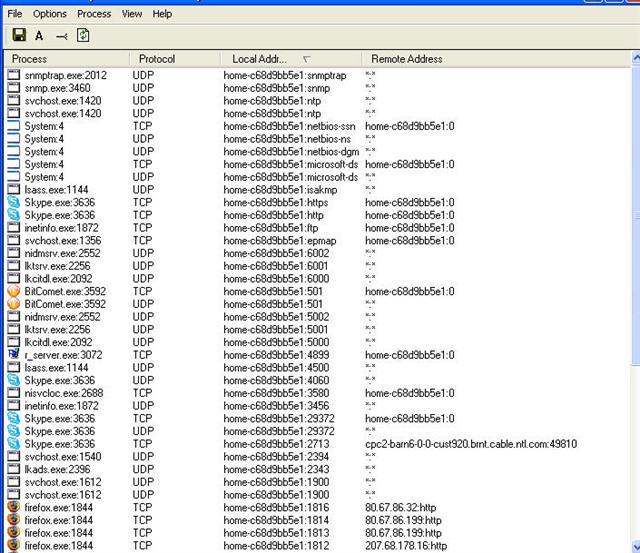Viewport: 640px width, 553px height.
Task: Sort by the Process column header
Action: tap(67, 59)
